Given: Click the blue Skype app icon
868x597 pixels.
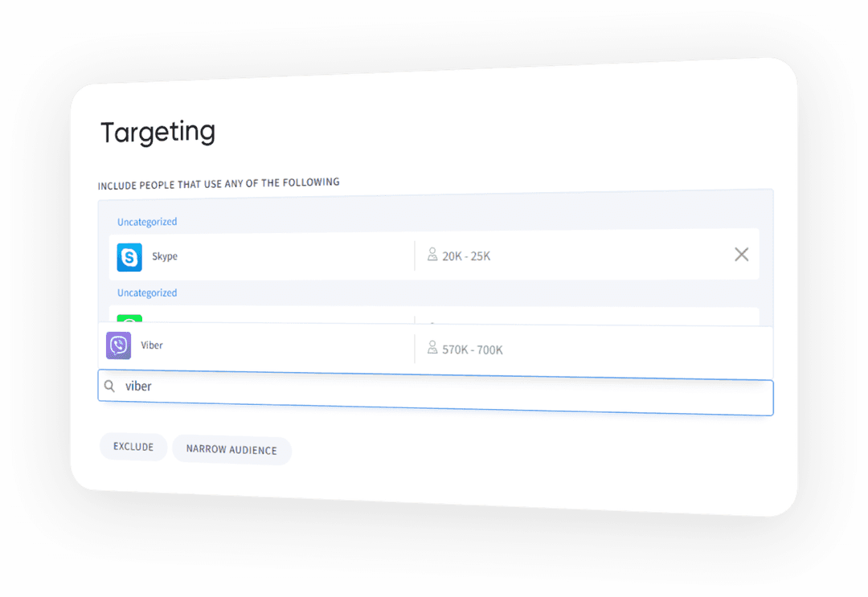Looking at the screenshot, I should point(129,257).
